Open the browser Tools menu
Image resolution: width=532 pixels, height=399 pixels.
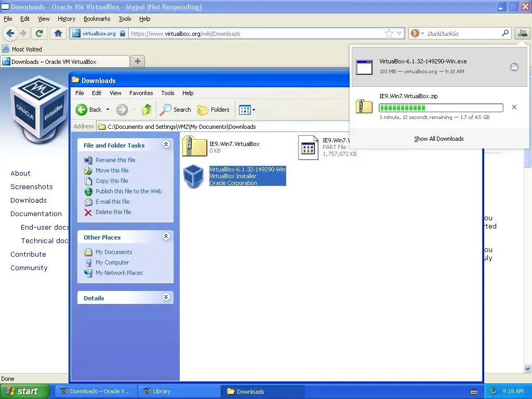click(125, 19)
